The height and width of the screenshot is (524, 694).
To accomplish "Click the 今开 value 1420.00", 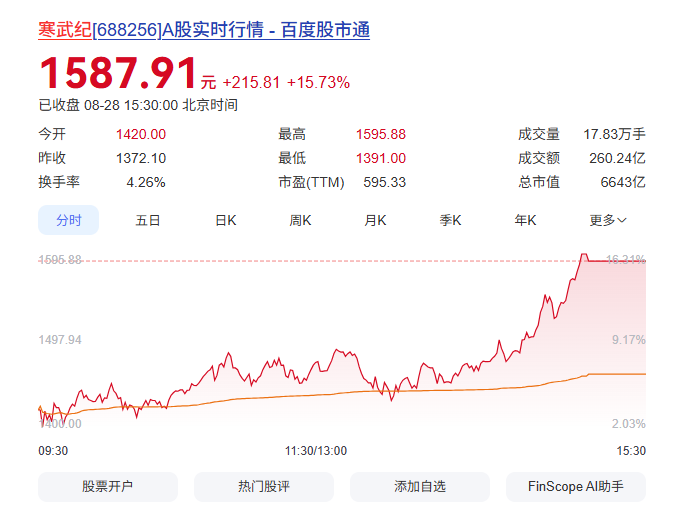I will (x=141, y=134).
